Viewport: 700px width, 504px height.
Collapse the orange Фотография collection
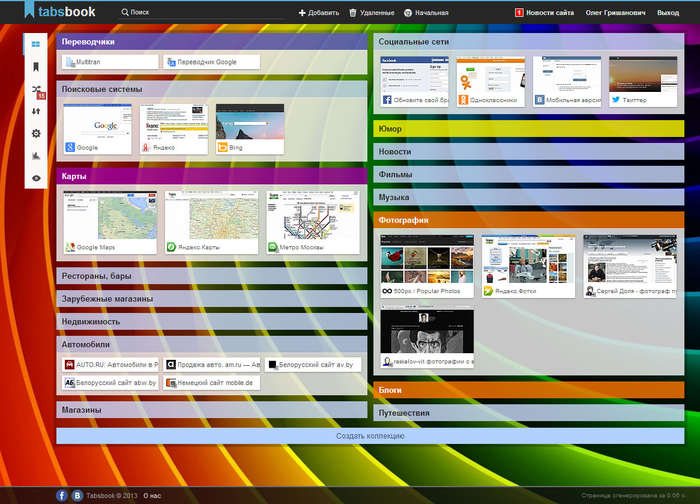pyautogui.click(x=529, y=220)
